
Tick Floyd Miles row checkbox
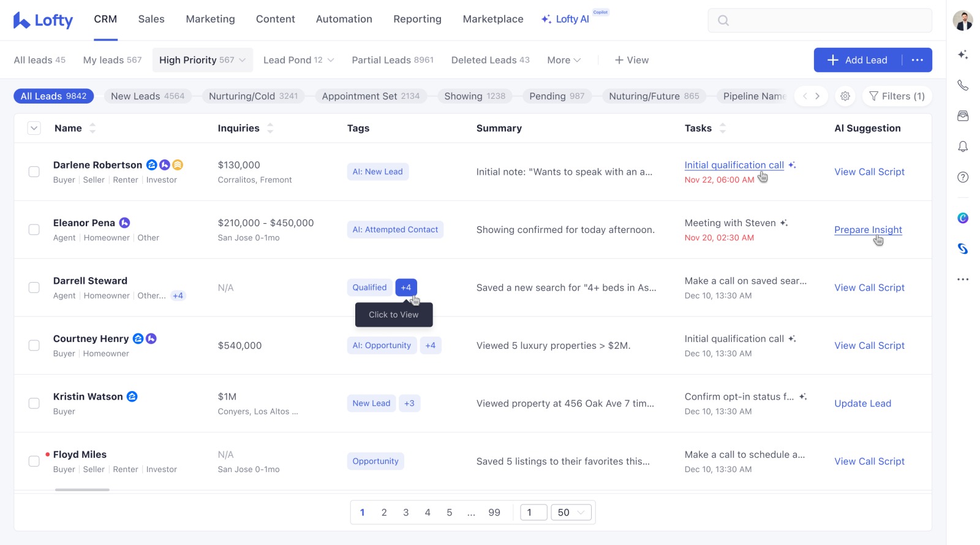point(34,461)
